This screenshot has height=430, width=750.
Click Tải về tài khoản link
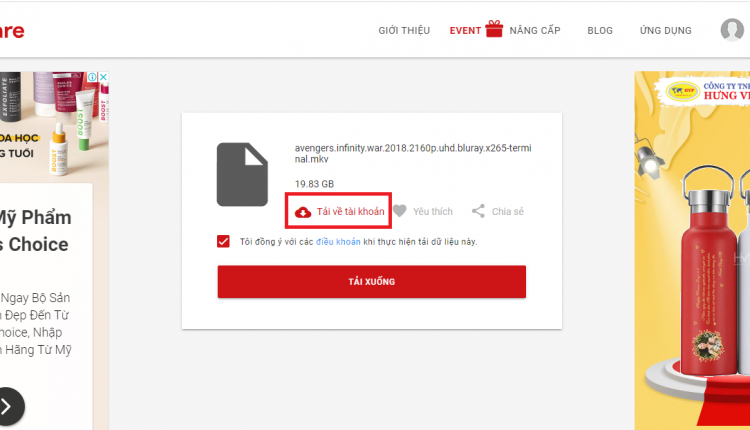click(351, 211)
